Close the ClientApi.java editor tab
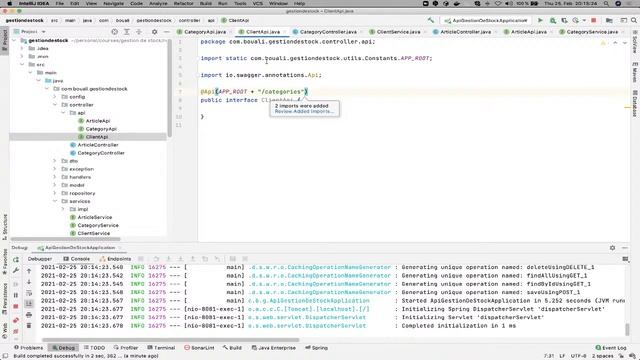The height and width of the screenshot is (360, 640). (x=284, y=32)
